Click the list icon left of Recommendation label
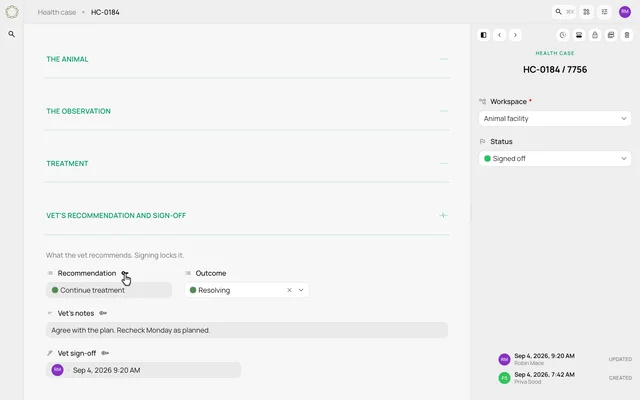 50,273
